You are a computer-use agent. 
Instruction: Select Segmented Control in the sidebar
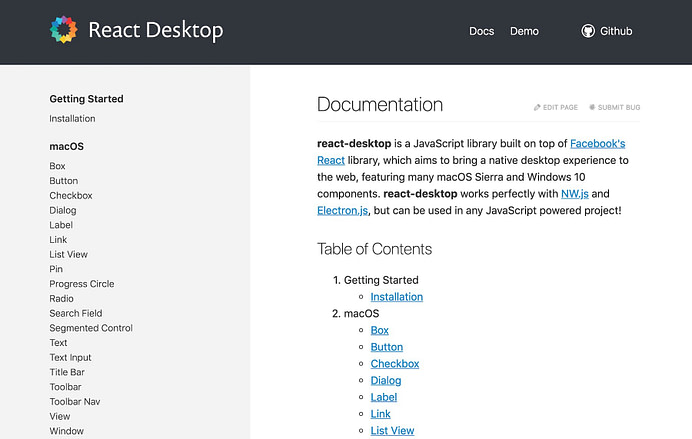(91, 328)
